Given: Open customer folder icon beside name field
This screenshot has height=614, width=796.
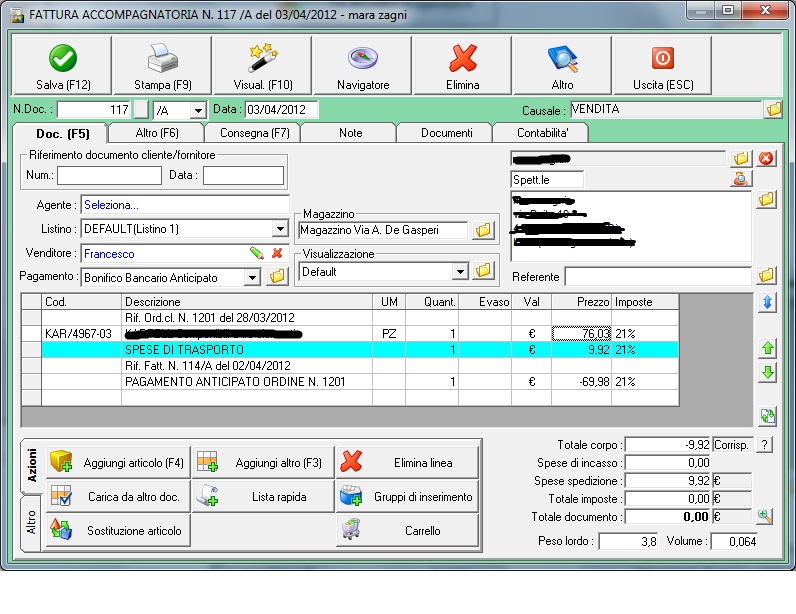Looking at the screenshot, I should pos(741,158).
